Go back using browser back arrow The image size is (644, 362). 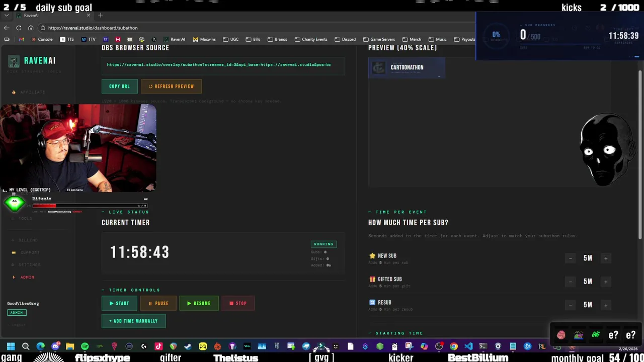coord(6,28)
